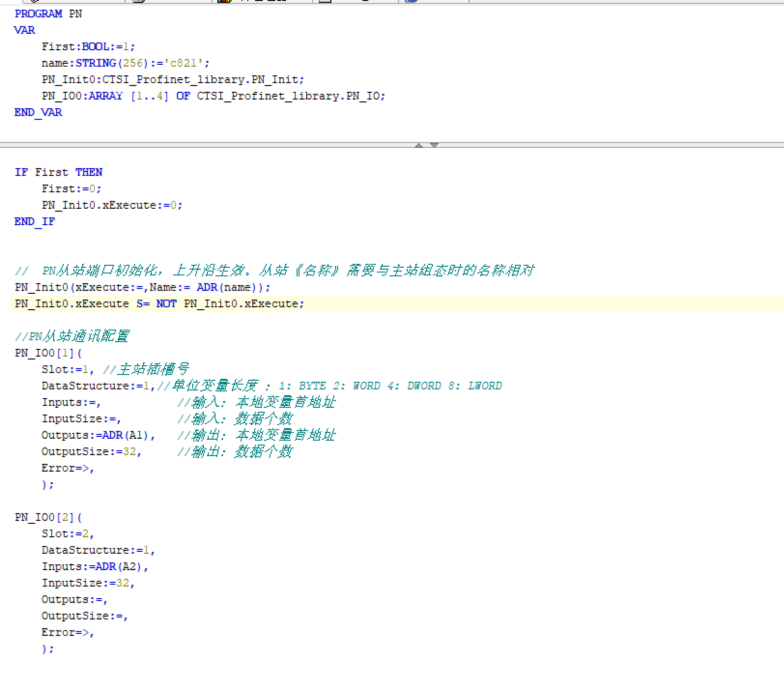Click the 'Slot:=1,' parameter line
The width and height of the screenshot is (784, 675).
coord(68,370)
